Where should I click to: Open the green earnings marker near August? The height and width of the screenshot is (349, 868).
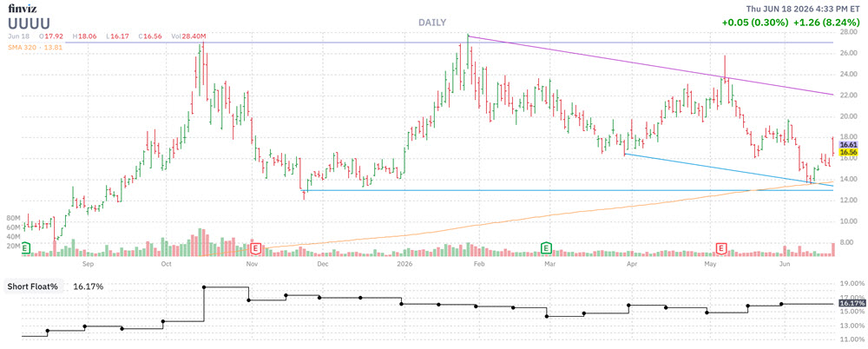click(x=25, y=248)
